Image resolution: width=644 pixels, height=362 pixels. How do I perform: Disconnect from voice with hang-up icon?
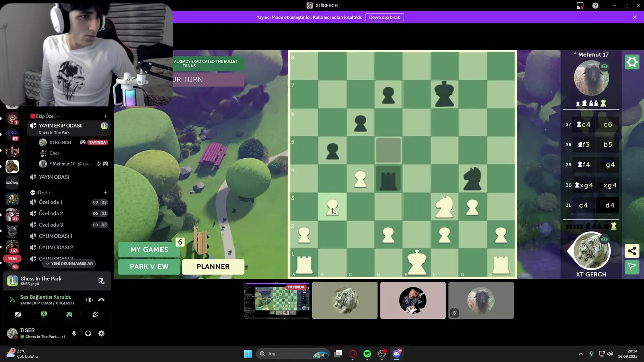pos(101,300)
